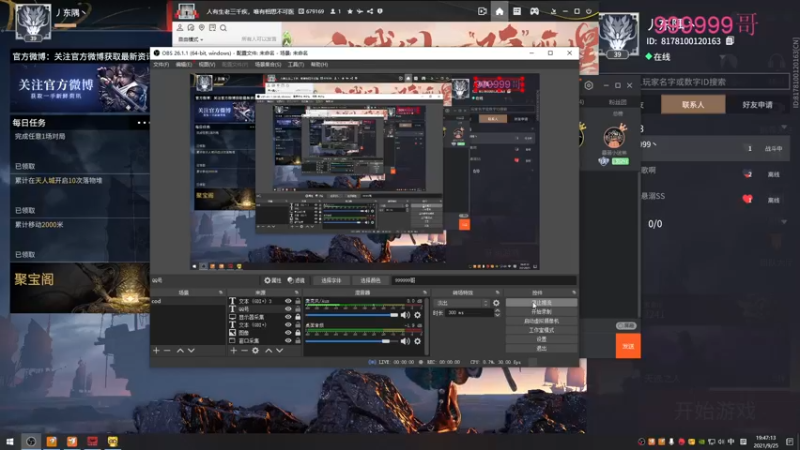800x450 pixels.
Task: Click the exit button in OBS controls
Action: point(541,348)
